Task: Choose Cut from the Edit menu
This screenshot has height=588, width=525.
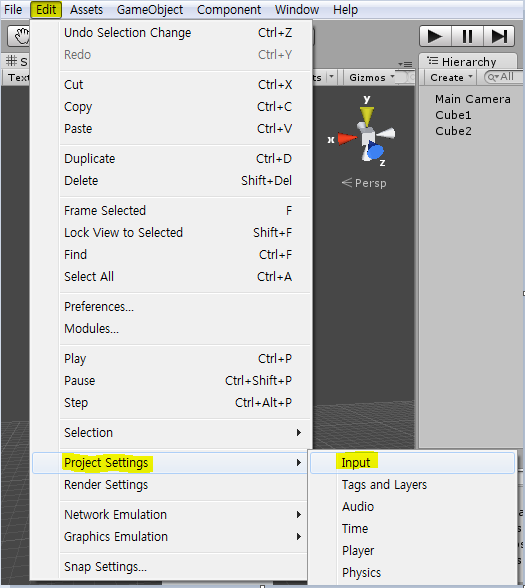Action: coord(172,85)
